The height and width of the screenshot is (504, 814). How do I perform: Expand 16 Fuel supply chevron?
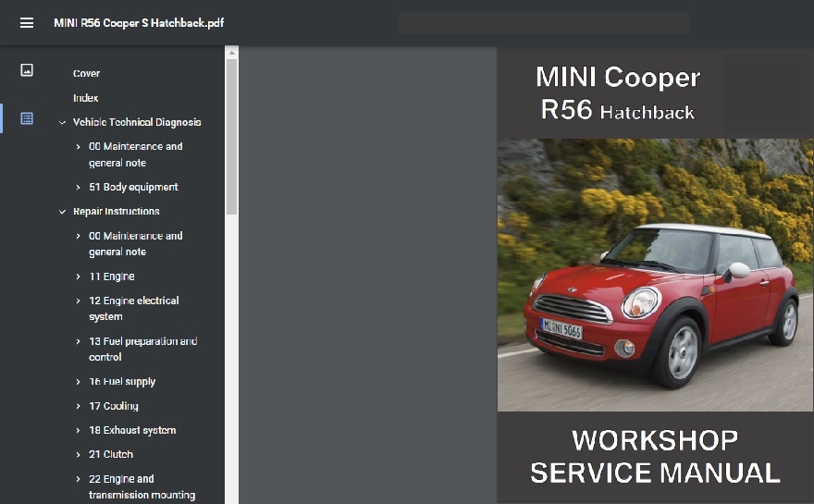(x=78, y=382)
